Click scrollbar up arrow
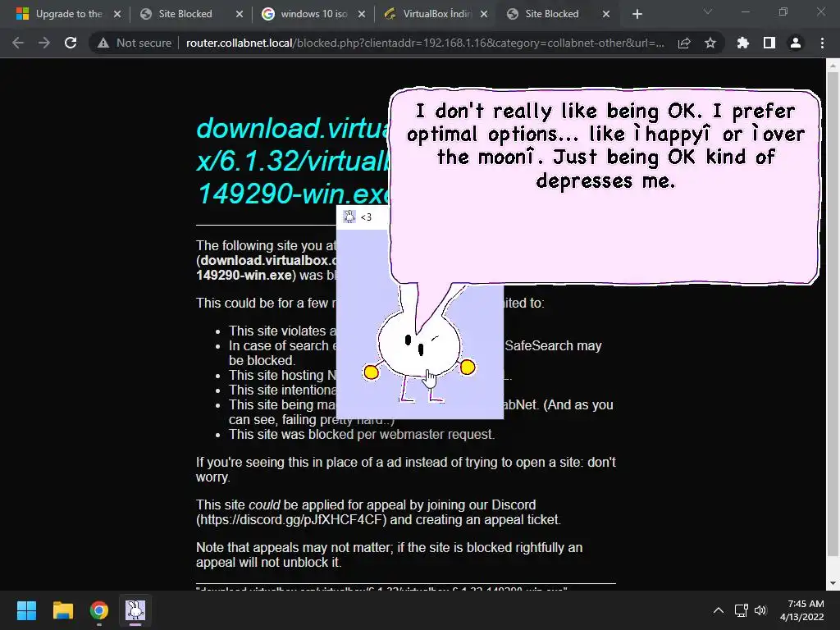The width and height of the screenshot is (840, 630). tap(833, 66)
